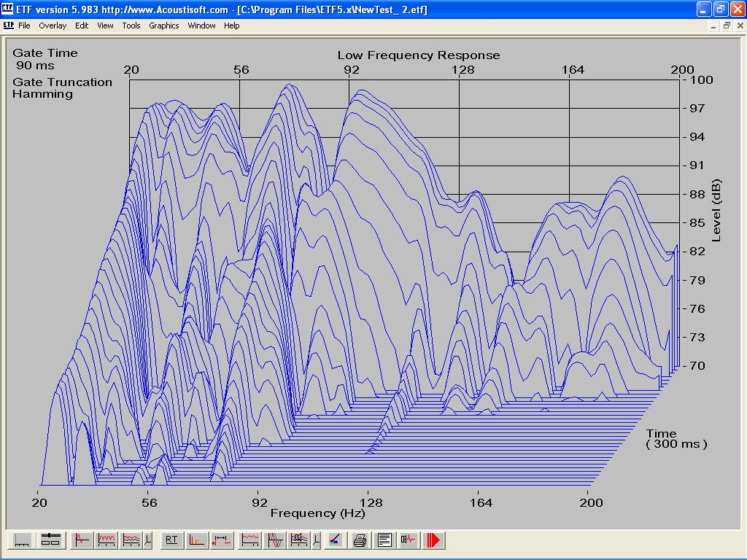Click the speaker with red waveform icon

[409, 540]
